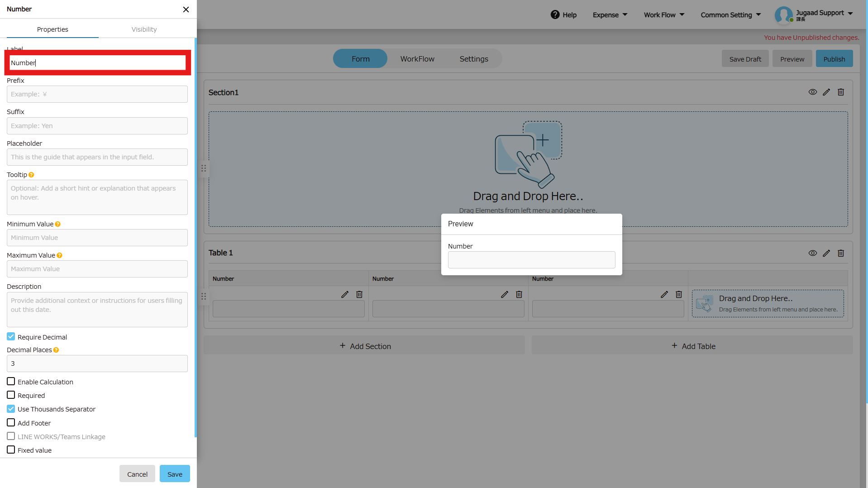Click the trash icon in Table 1 header
This screenshot has width=868, height=488.
[840, 254]
